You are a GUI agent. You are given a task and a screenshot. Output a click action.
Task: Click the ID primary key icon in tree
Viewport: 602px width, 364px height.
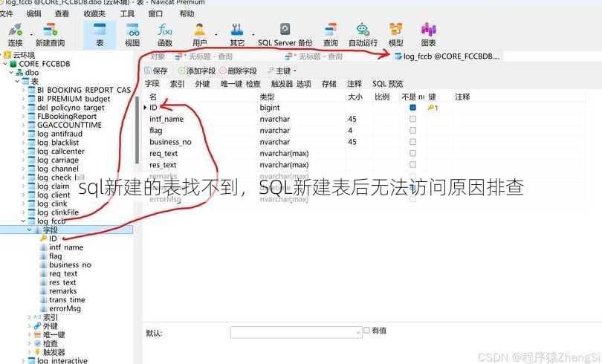(x=44, y=238)
